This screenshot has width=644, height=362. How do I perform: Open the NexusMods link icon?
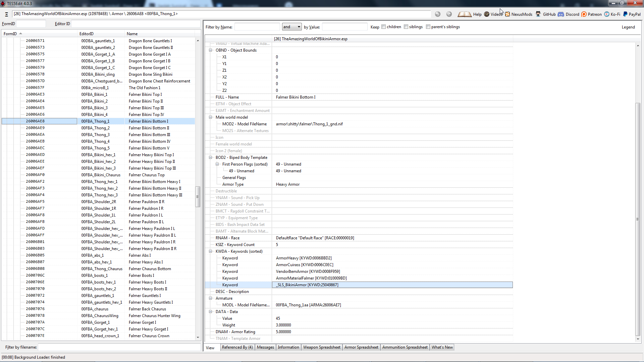tap(507, 14)
